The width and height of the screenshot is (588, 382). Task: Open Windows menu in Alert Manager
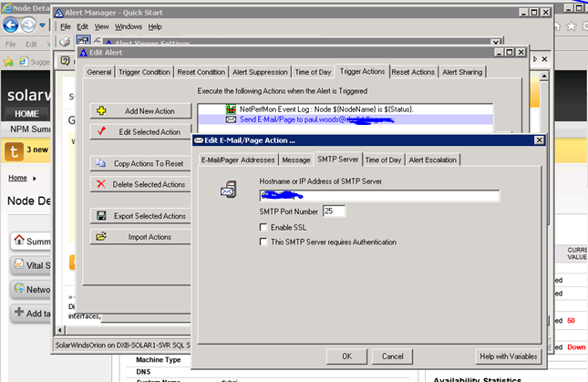(x=129, y=26)
